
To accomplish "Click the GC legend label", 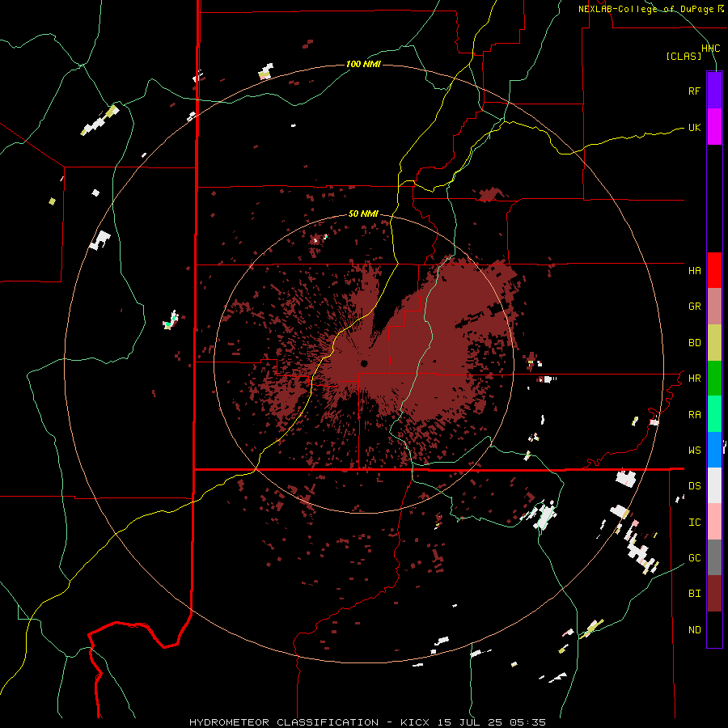I will (x=694, y=558).
